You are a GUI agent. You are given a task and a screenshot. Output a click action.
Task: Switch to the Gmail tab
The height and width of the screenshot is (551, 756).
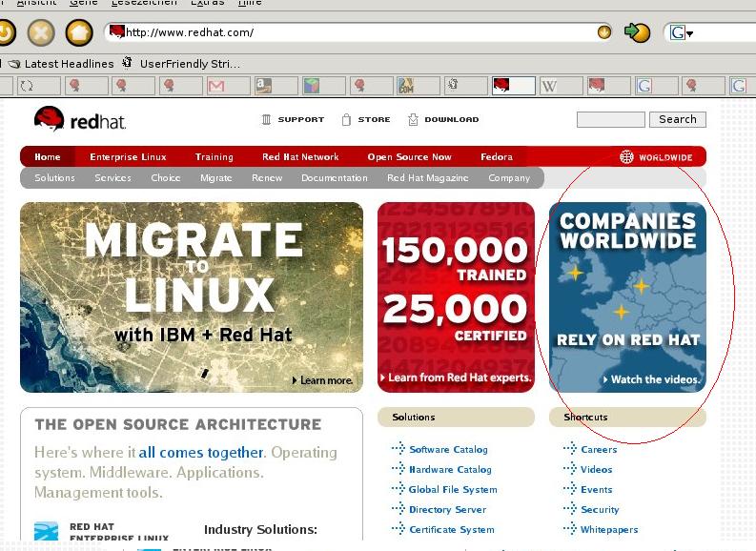coord(228,87)
